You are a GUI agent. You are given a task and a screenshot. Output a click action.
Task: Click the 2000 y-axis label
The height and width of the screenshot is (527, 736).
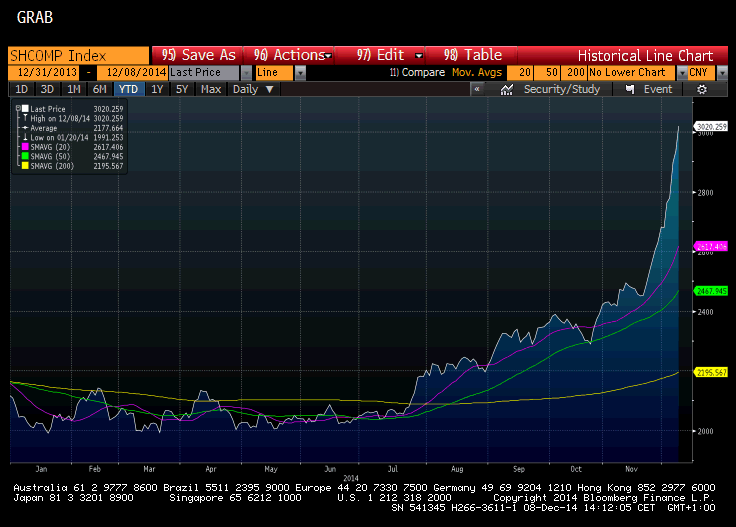click(x=705, y=431)
